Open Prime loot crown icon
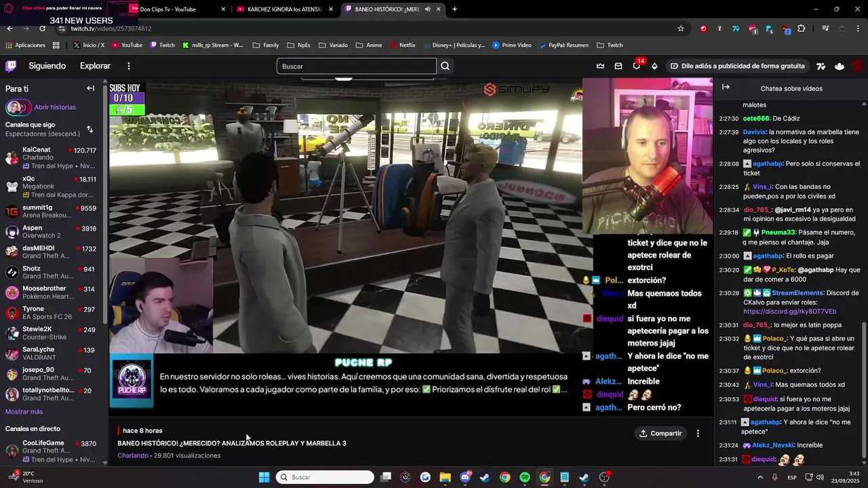868x488 pixels. click(x=600, y=66)
